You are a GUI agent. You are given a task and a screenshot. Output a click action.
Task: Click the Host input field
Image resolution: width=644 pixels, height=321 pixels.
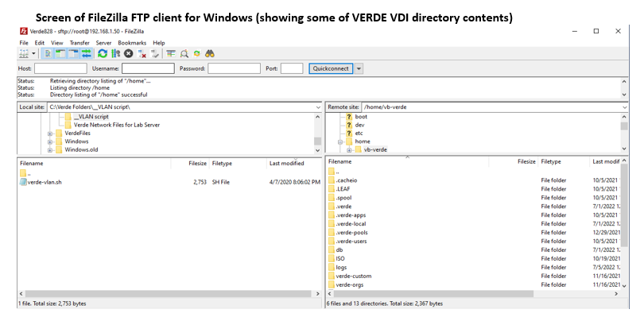pos(60,68)
